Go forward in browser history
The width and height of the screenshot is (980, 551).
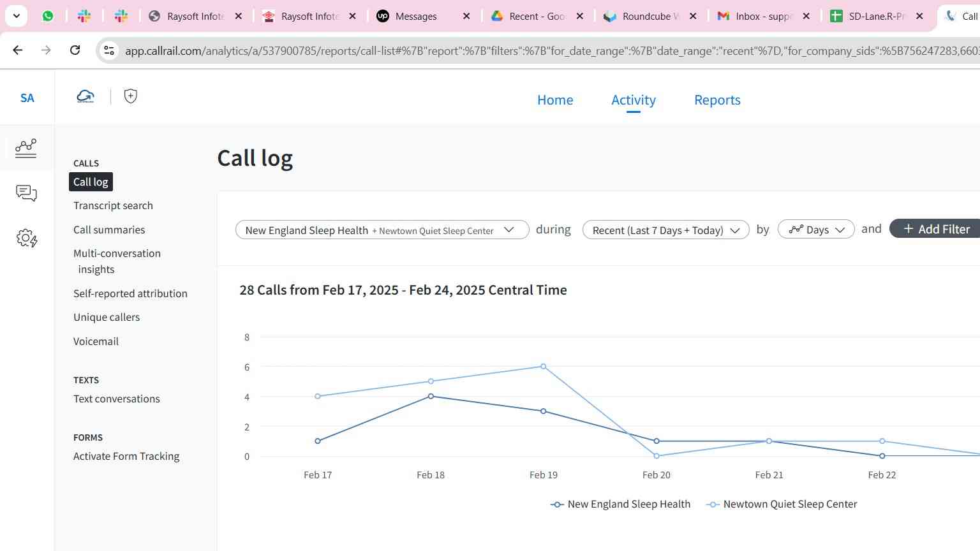46,50
